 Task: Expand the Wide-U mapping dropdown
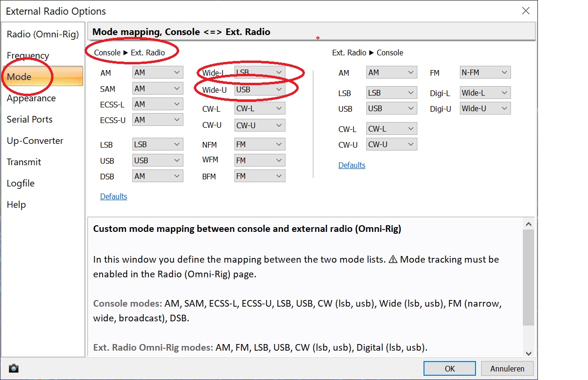click(259, 89)
